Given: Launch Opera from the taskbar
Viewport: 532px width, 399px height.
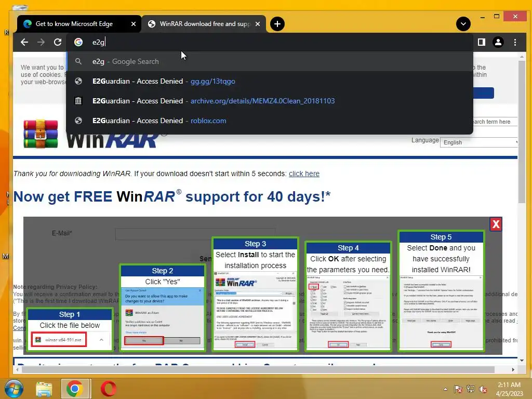Looking at the screenshot, I should 109,389.
